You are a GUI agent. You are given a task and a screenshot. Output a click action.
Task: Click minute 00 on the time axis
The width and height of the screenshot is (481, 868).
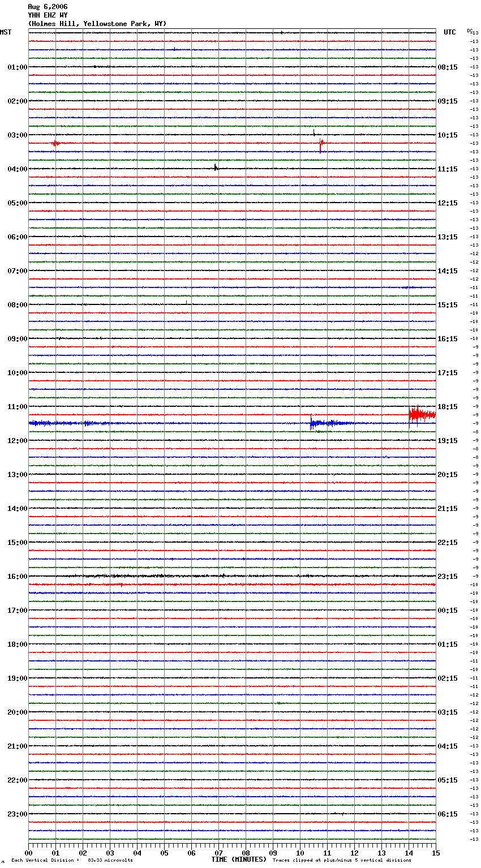coord(29,853)
